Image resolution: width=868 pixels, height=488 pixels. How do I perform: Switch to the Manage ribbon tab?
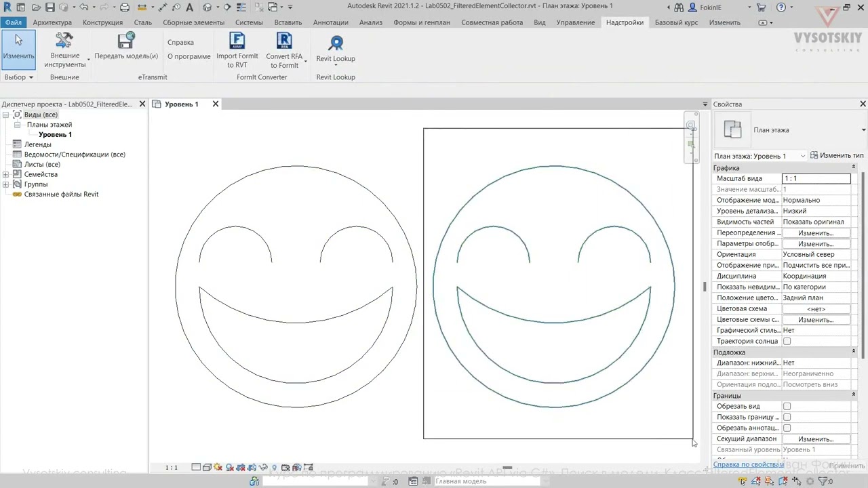tap(576, 22)
